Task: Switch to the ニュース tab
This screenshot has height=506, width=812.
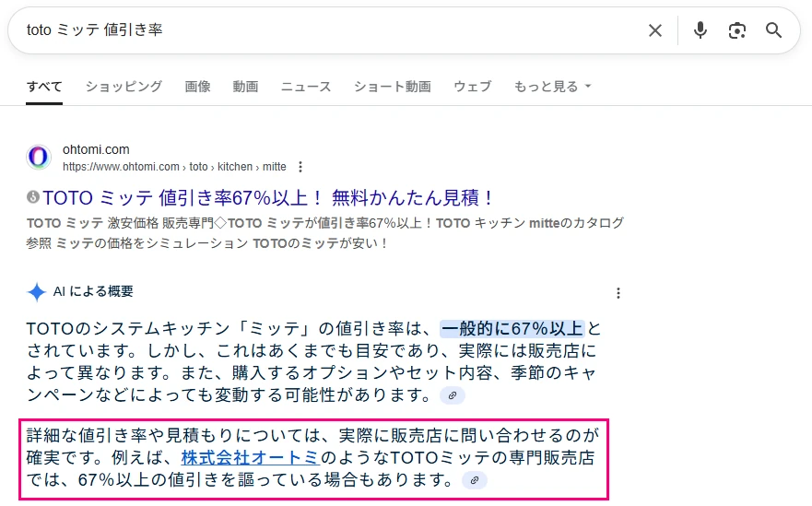Action: 306,87
